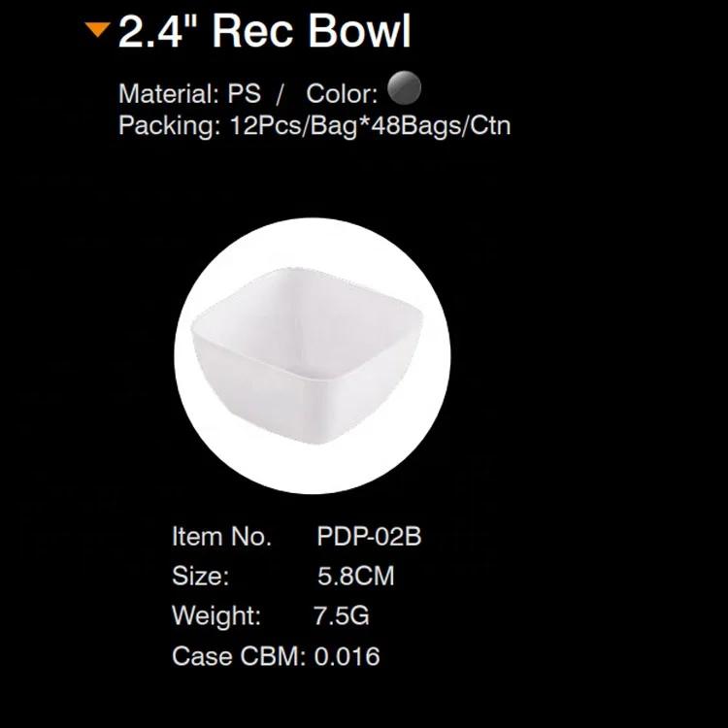This screenshot has width=728, height=728.
Task: Click the weight value 7.5G
Action: [x=341, y=615]
